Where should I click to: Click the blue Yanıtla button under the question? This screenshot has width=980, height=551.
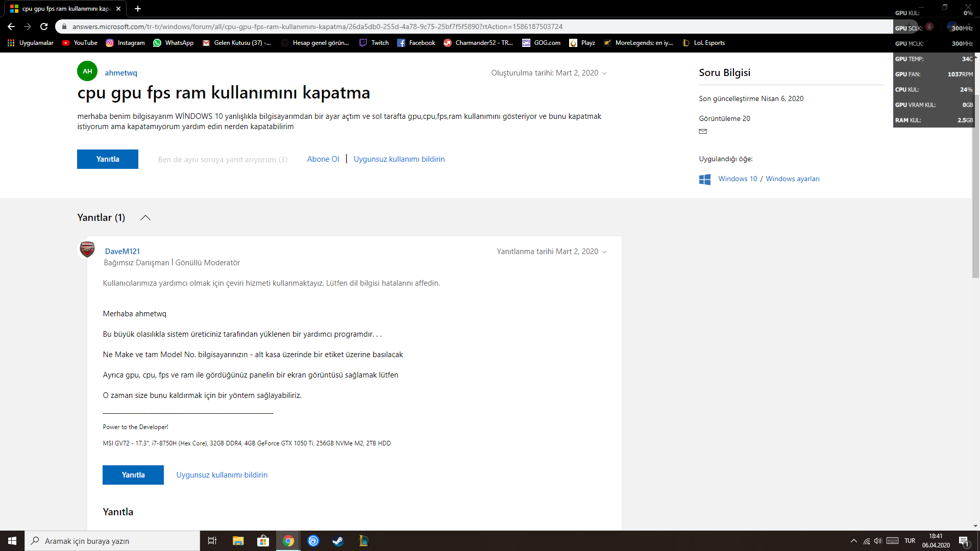(x=108, y=159)
